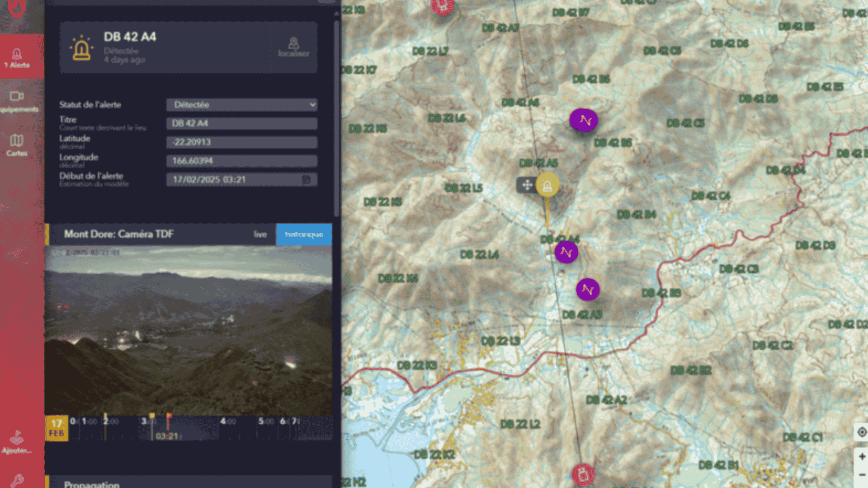Open the wrench settings icon in sidebar

pos(17,480)
